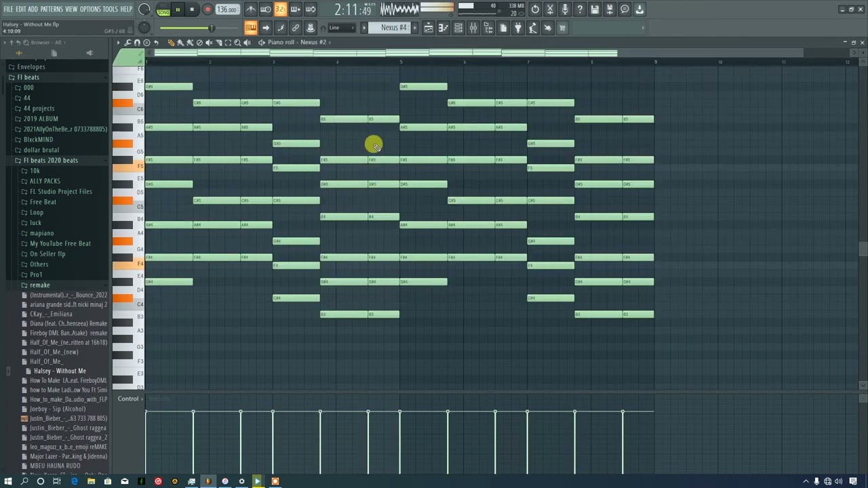Open the PATTERNS menu

click(52, 9)
